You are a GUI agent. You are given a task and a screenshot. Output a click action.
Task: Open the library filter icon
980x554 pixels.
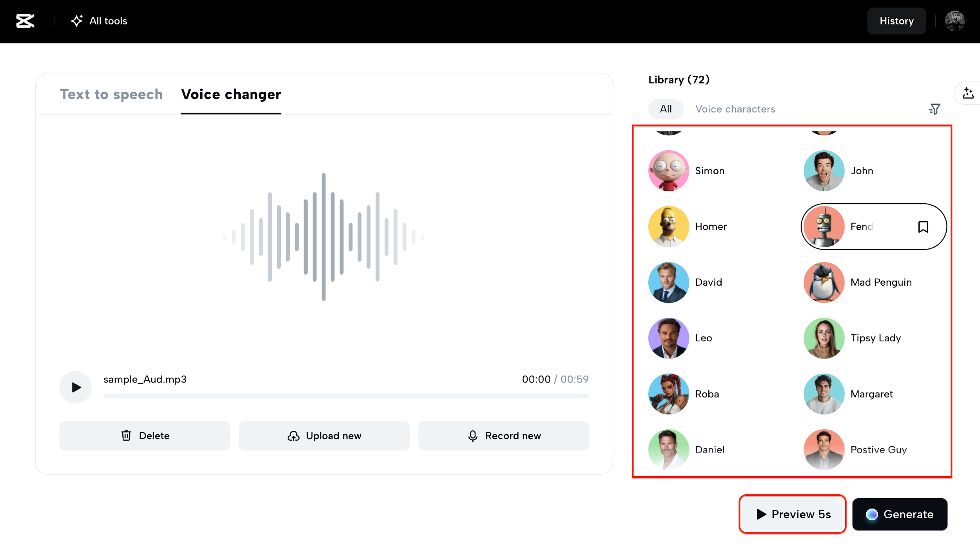[935, 109]
